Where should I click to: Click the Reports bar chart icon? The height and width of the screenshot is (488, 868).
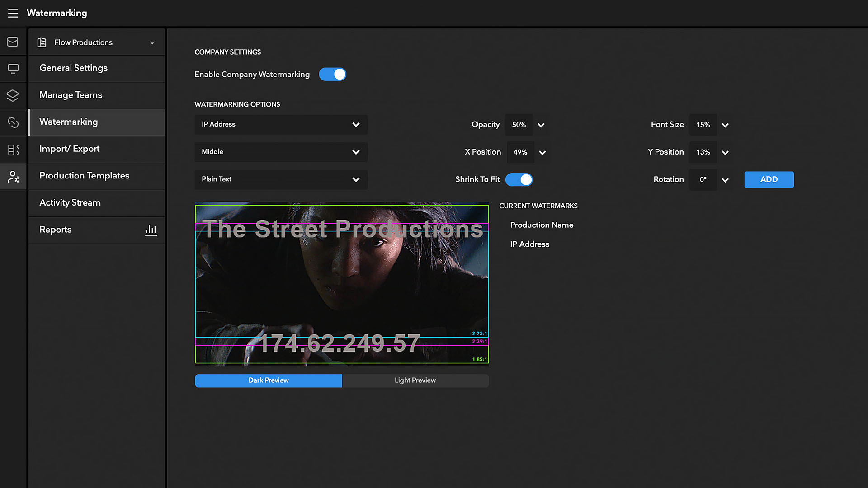151,230
